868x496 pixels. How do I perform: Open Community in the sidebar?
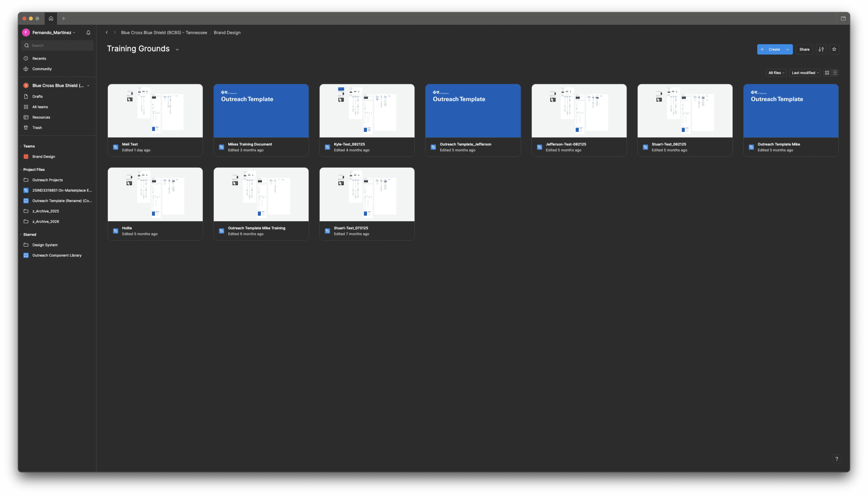pos(42,69)
